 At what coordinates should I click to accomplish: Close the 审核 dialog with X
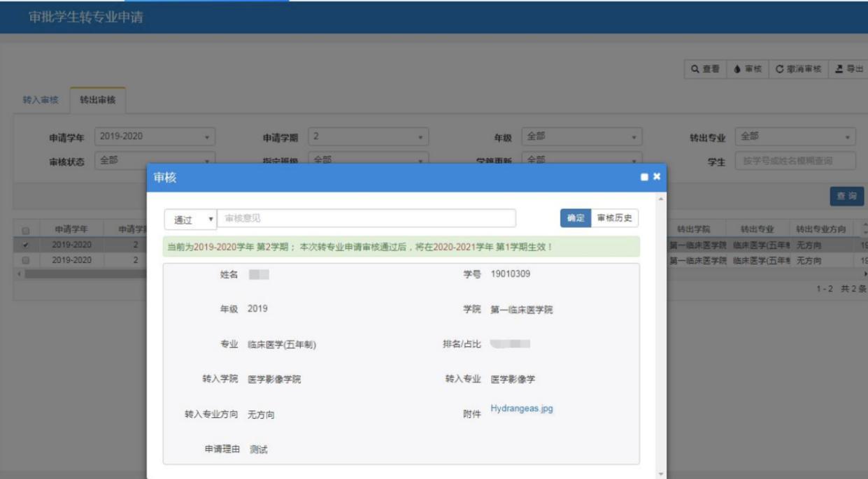tap(657, 177)
